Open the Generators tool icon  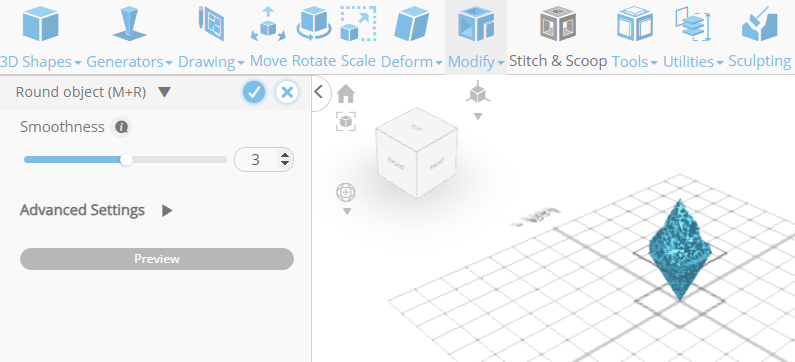(x=129, y=23)
